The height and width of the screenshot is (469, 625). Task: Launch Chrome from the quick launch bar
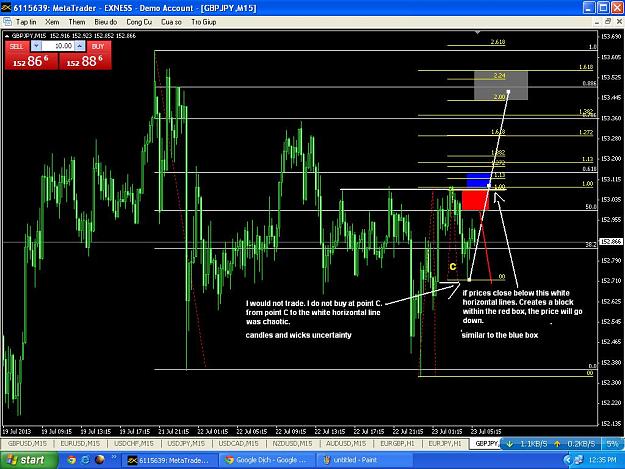pos(72,460)
